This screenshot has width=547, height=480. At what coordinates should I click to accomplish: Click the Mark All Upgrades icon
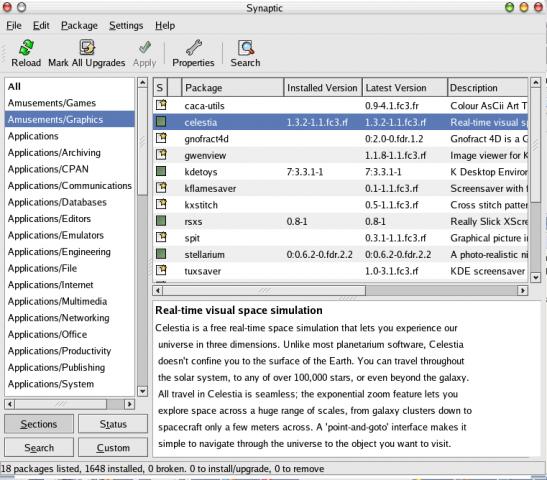(87, 47)
